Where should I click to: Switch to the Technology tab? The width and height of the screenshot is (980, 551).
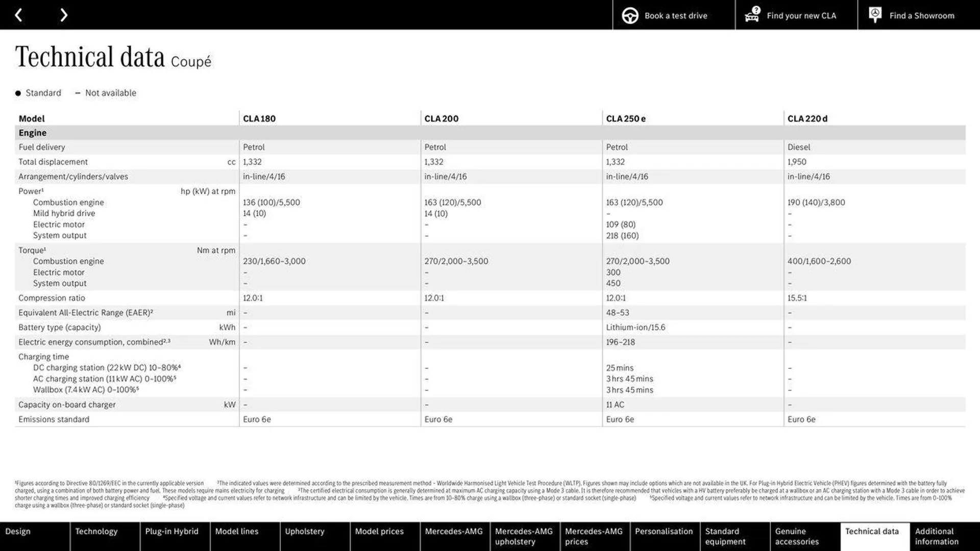(x=105, y=536)
